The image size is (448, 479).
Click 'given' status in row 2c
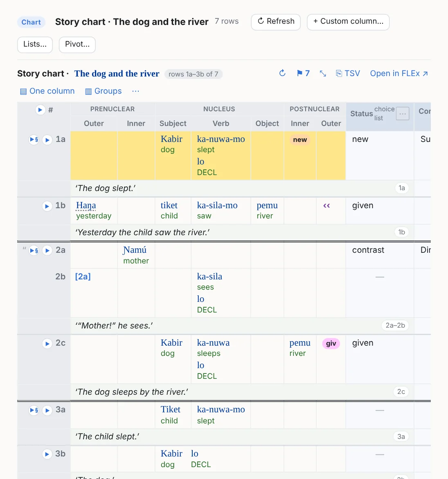(362, 343)
